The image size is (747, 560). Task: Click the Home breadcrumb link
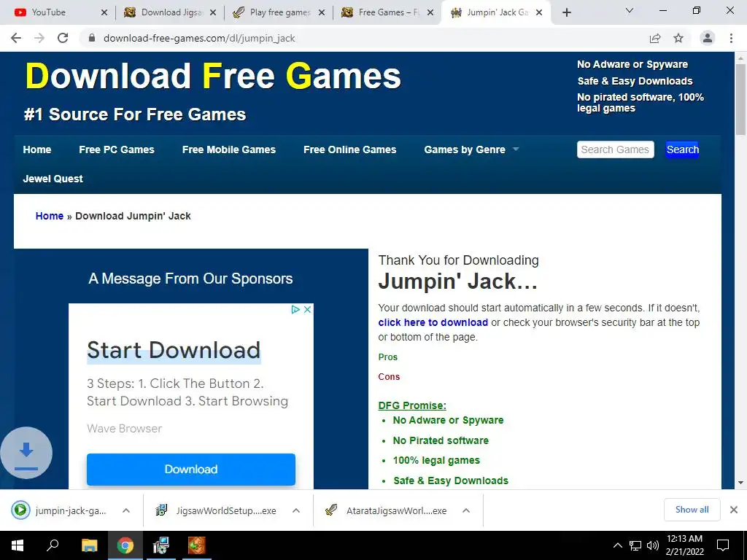coord(50,216)
